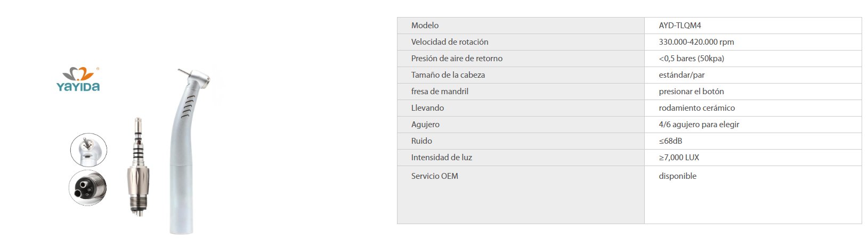Select the presionar el botón value
868x239 pixels.
691,92
